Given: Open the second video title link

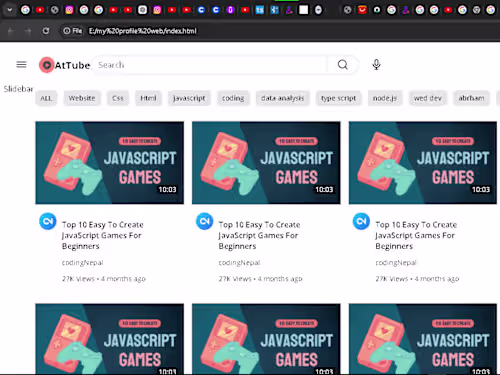Looking at the screenshot, I should (x=259, y=235).
